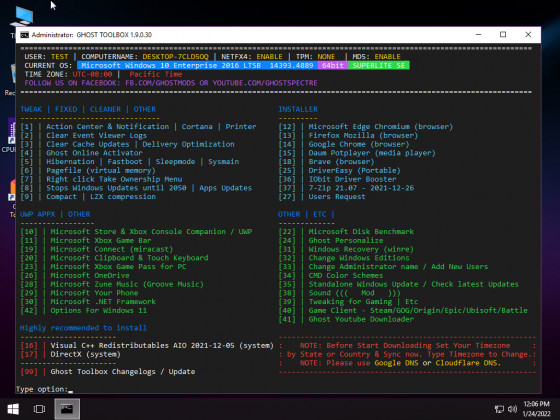The width and height of the screenshot is (560, 420).
Task: Select the INSTALLER section heading
Action: point(298,109)
